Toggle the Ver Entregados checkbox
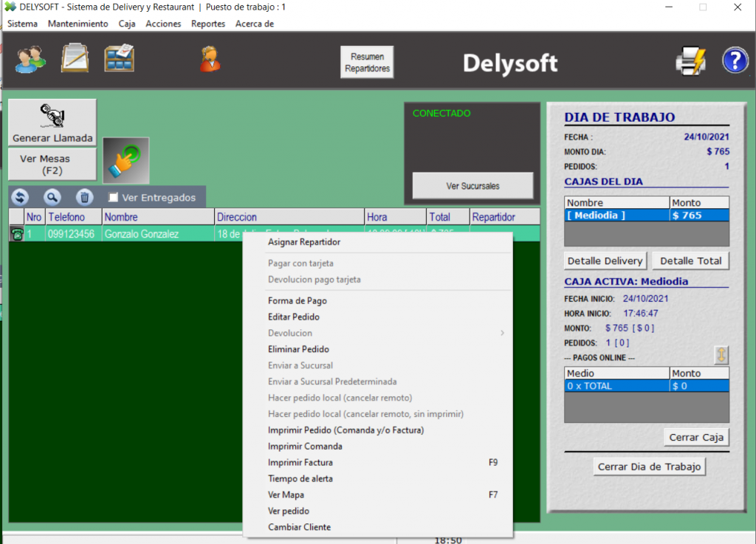 coord(113,197)
